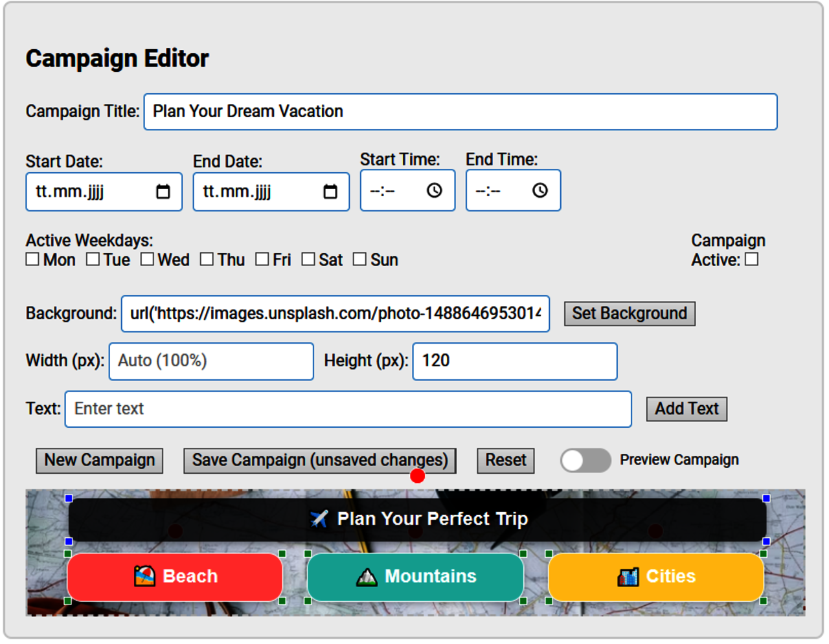Toggle the Preview Campaign switch
The image size is (829, 644).
click(585, 461)
